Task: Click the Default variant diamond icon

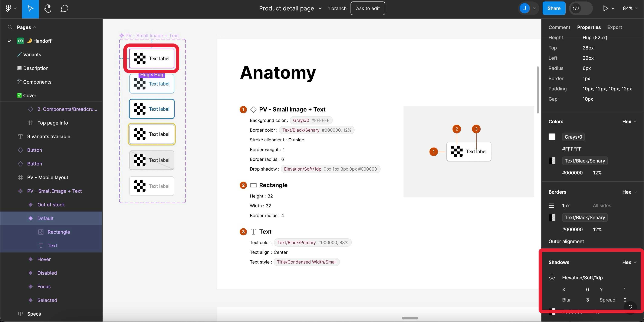Action: tap(30, 218)
